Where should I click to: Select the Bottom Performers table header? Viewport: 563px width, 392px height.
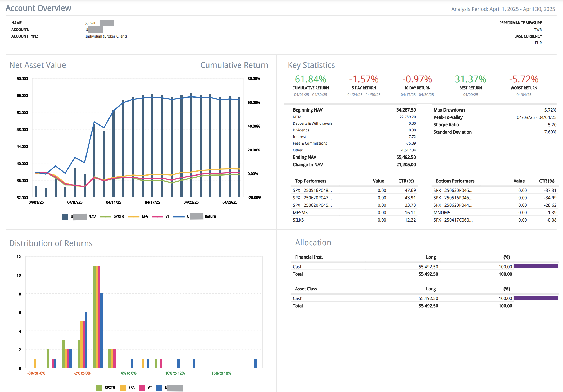(455, 181)
